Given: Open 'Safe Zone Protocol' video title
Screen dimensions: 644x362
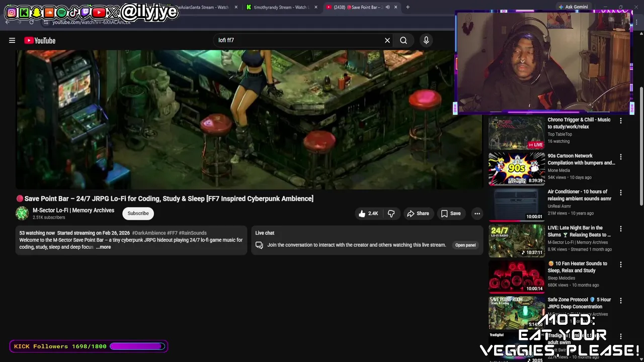Looking at the screenshot, I should pyautogui.click(x=579, y=303).
